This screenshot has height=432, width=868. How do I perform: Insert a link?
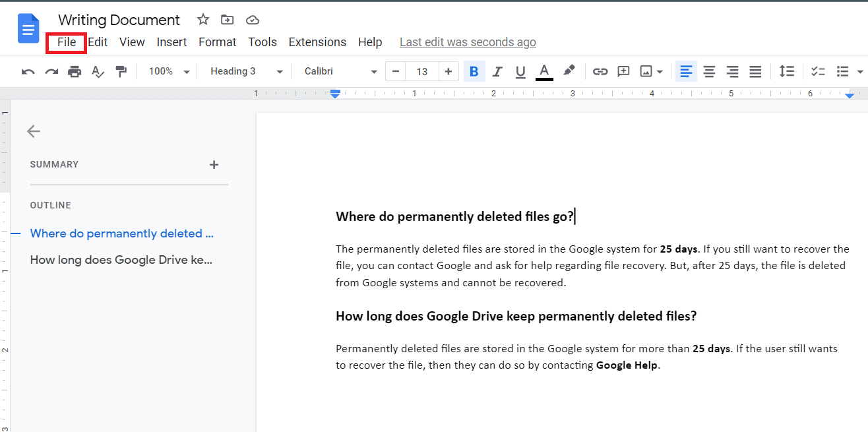pos(600,71)
